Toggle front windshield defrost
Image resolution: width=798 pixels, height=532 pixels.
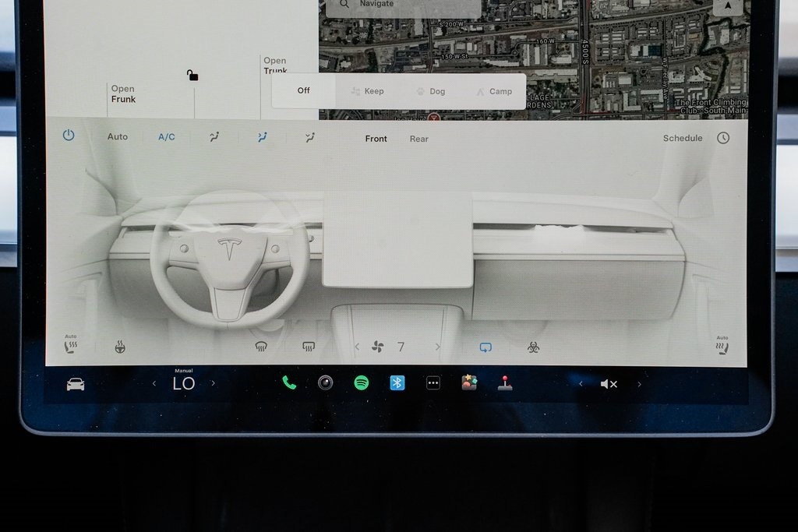[x=262, y=347]
